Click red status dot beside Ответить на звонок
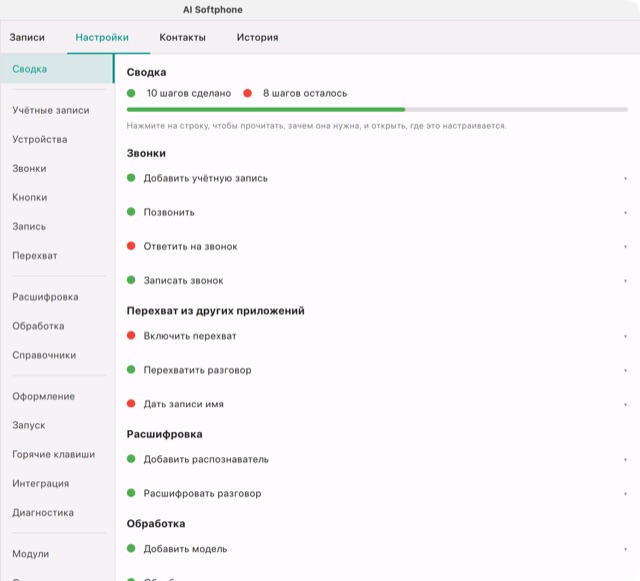This screenshot has height=581, width=640. (x=131, y=246)
